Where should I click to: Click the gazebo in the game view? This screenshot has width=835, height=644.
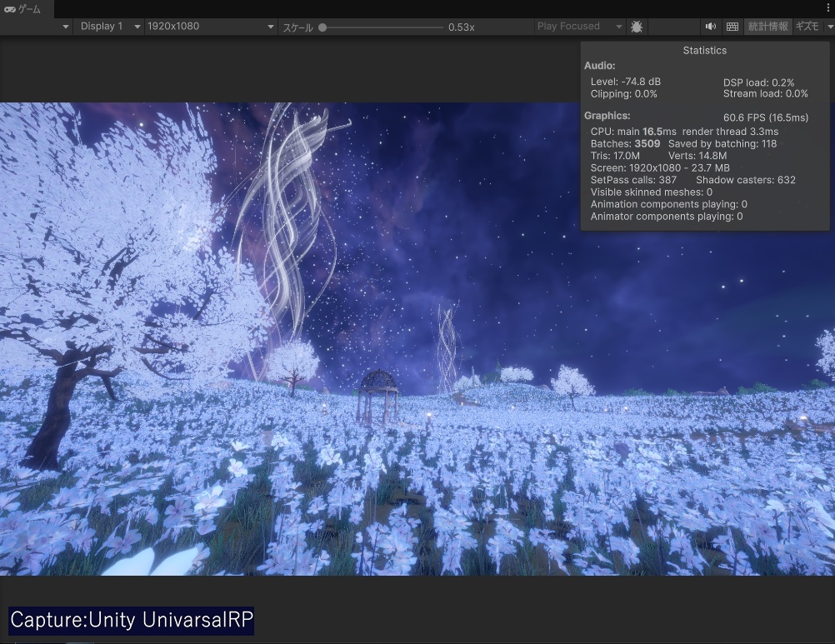[x=378, y=396]
